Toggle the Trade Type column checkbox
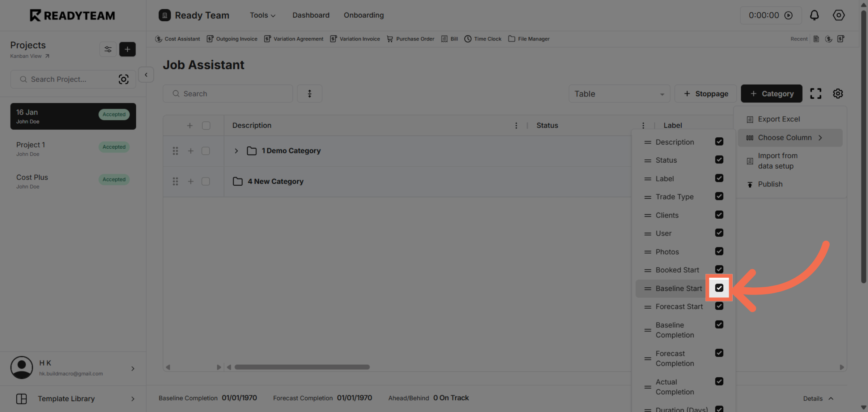The width and height of the screenshot is (868, 412). click(719, 196)
